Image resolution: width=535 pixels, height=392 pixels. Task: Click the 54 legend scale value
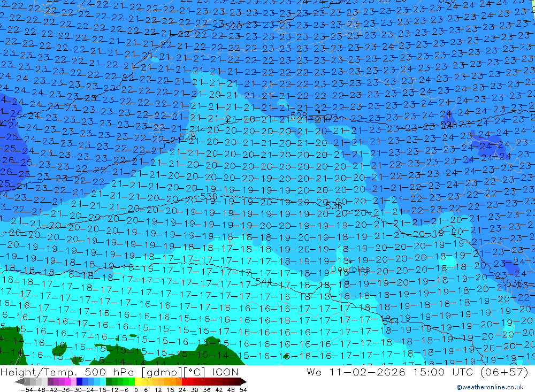click(243, 389)
